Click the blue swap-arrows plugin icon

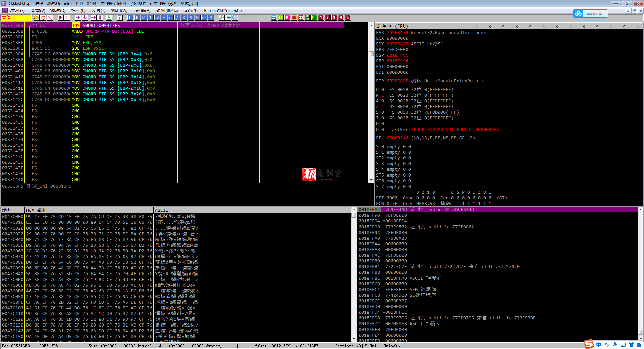tap(274, 18)
